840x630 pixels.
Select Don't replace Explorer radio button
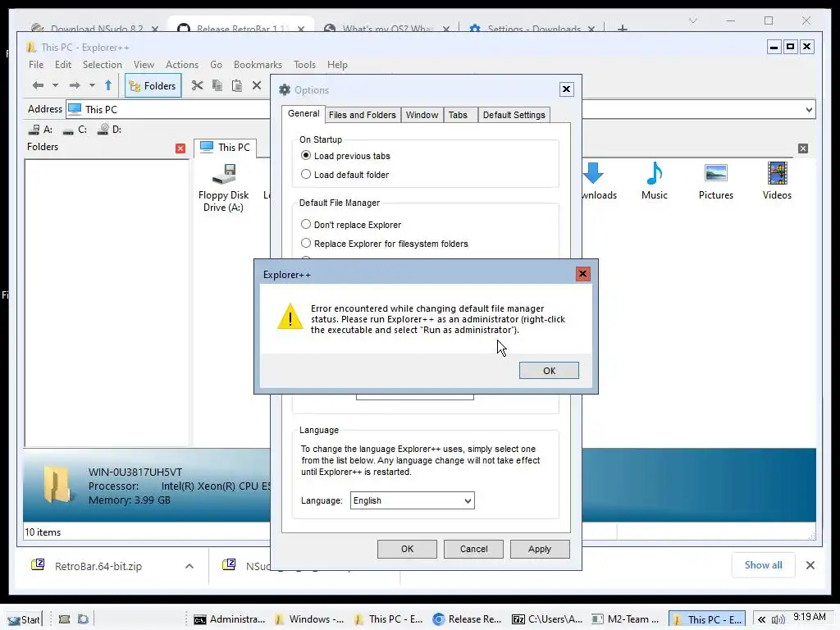(306, 224)
